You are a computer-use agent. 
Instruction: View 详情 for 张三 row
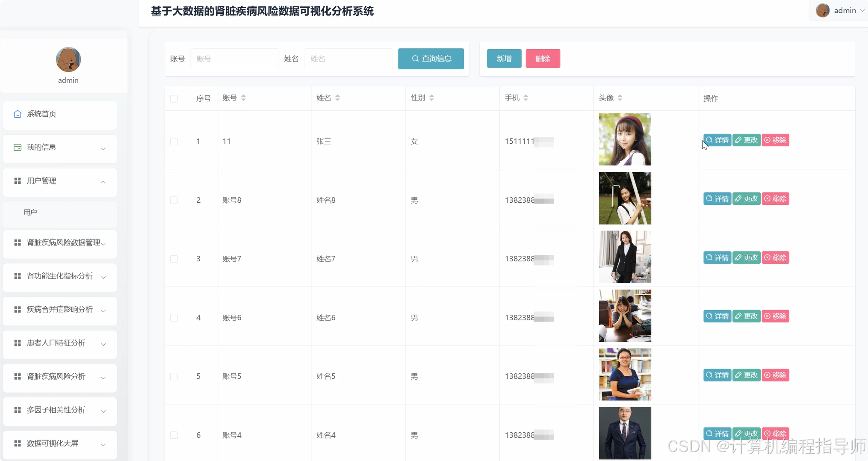(x=717, y=140)
